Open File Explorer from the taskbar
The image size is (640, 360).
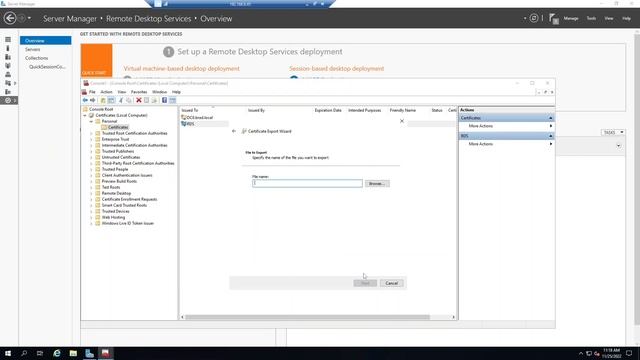73,353
